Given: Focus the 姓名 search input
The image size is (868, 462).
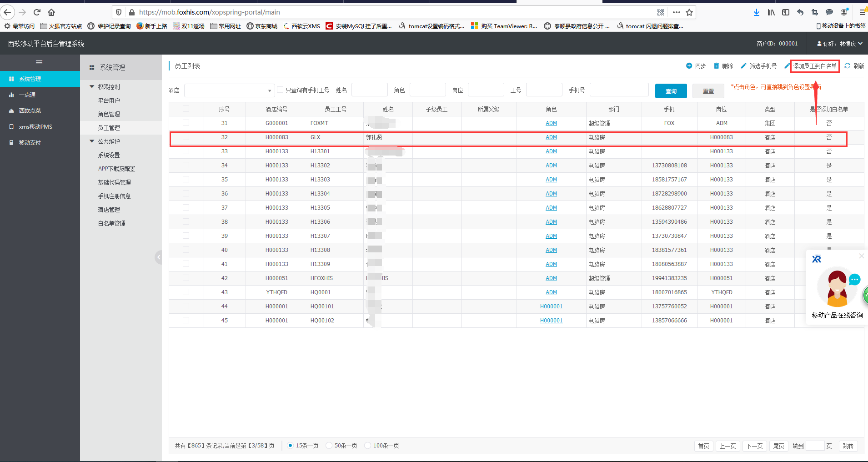Looking at the screenshot, I should [370, 90].
